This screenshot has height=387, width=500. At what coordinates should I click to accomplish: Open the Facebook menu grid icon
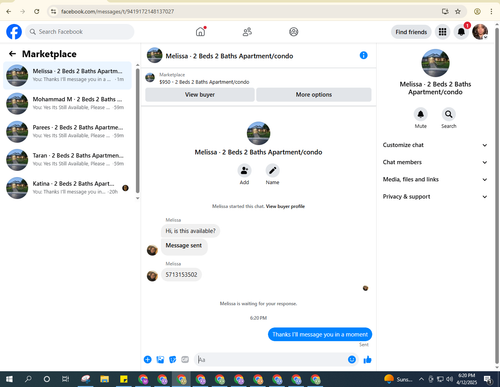(442, 32)
